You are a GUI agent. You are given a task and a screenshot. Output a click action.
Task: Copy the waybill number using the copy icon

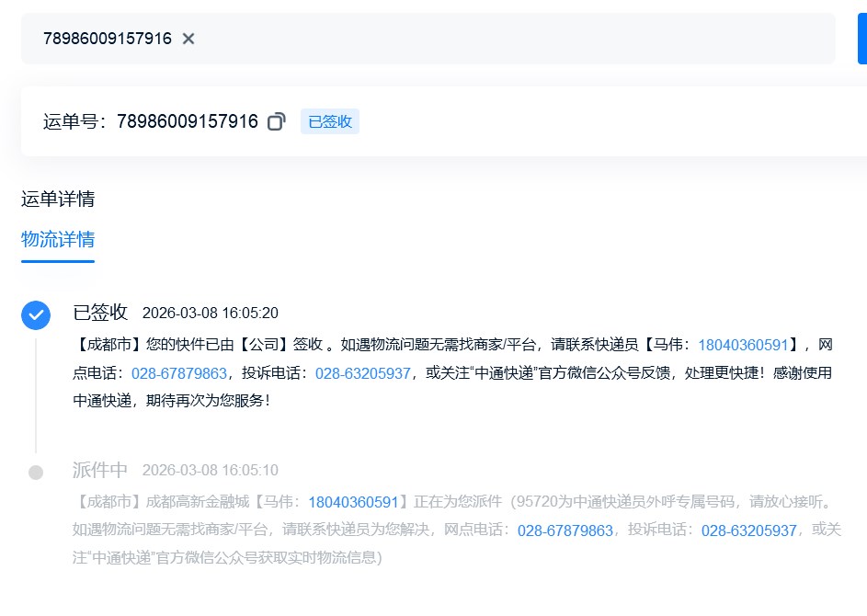click(276, 121)
